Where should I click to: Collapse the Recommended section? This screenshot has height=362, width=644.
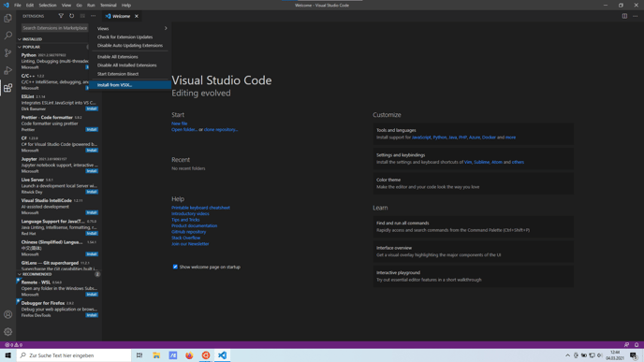point(59,274)
